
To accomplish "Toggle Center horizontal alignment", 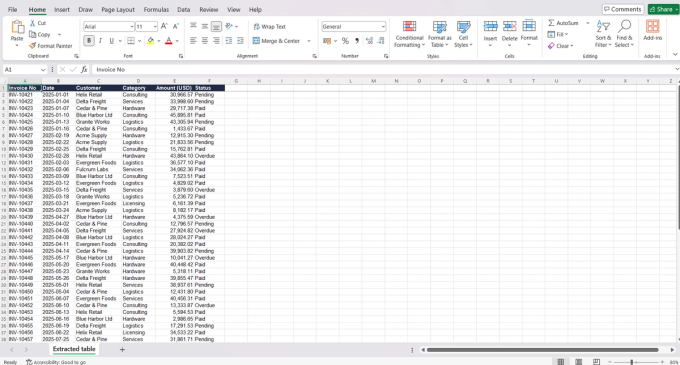I will [x=205, y=41].
